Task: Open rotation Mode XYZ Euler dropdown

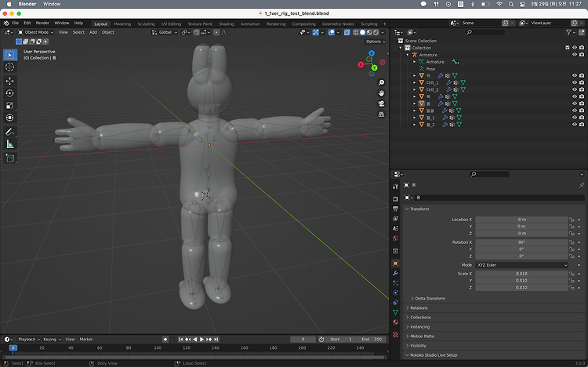Action: [x=521, y=265]
